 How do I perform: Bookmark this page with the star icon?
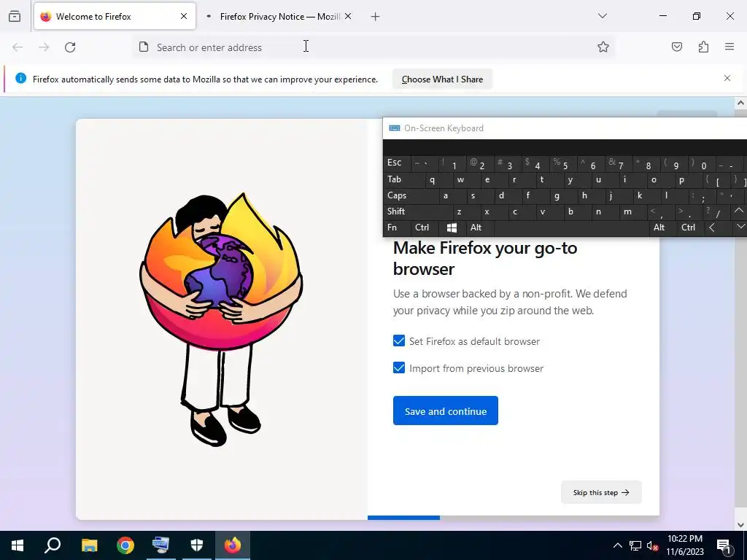click(x=603, y=47)
